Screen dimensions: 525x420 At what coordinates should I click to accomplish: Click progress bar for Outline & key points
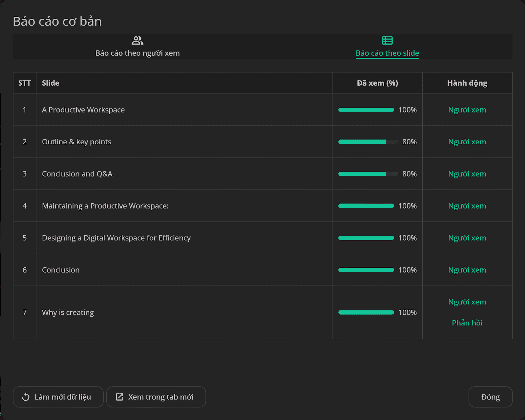click(368, 142)
